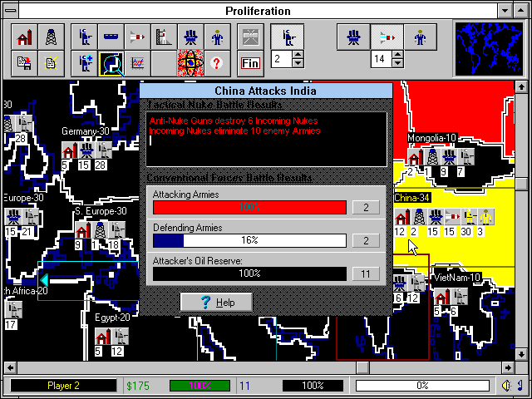Increase the army count stepper showing 2
Image resolution: width=532 pixels, height=399 pixels.
tap(298, 55)
